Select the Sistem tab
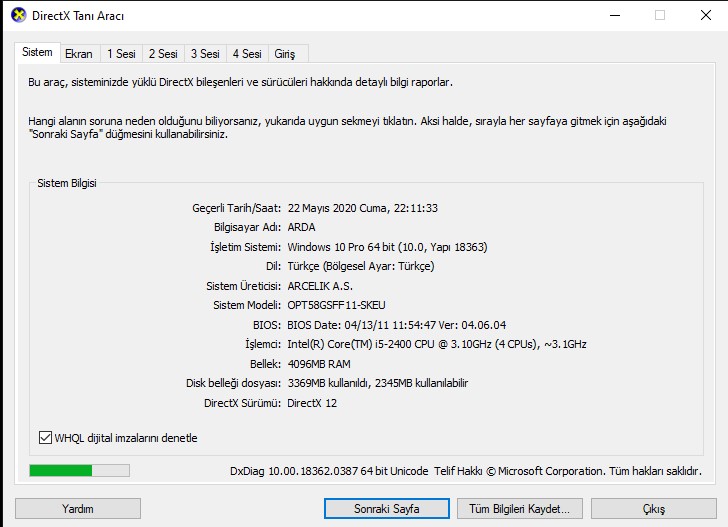 pos(37,52)
